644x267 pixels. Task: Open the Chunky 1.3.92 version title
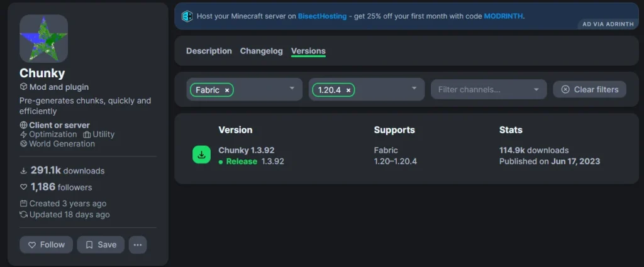click(247, 150)
